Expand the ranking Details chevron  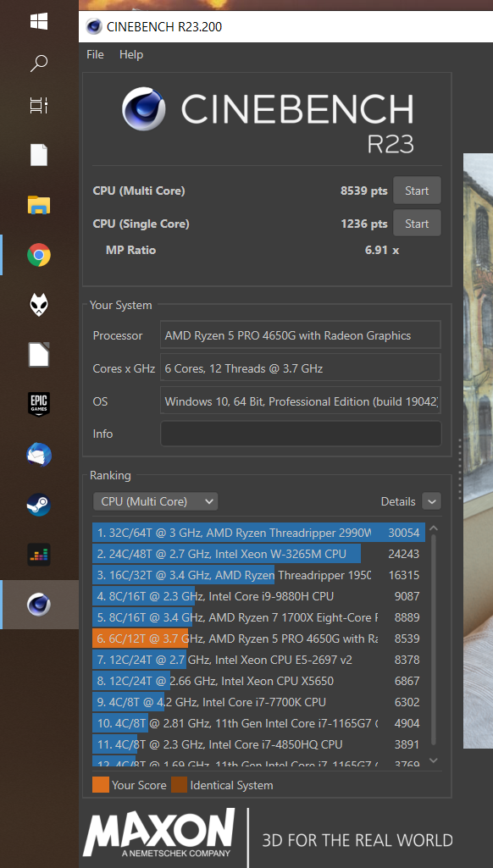pyautogui.click(x=431, y=501)
